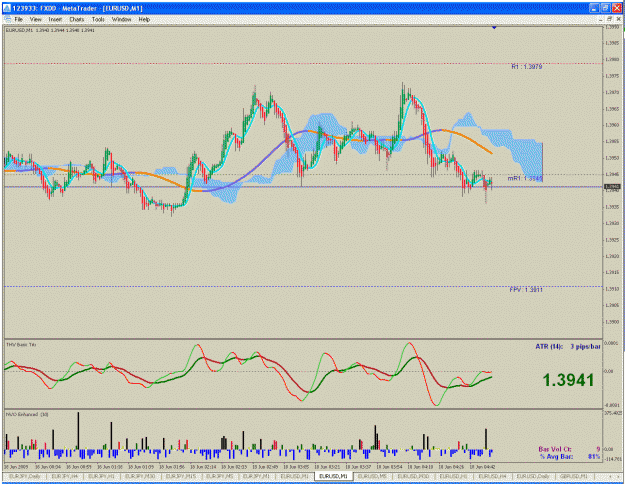The height and width of the screenshot is (484, 625).
Task: Click the tab strip scroll-left arrow
Action: click(610, 476)
